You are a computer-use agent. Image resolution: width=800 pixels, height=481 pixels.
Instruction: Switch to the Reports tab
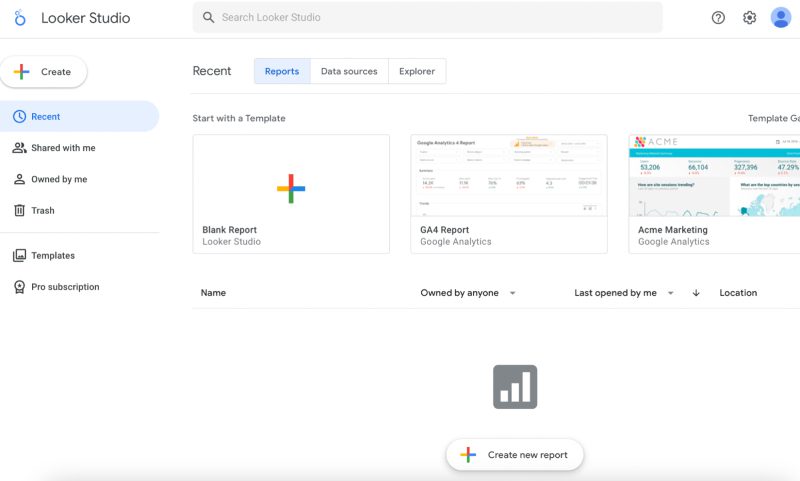282,71
